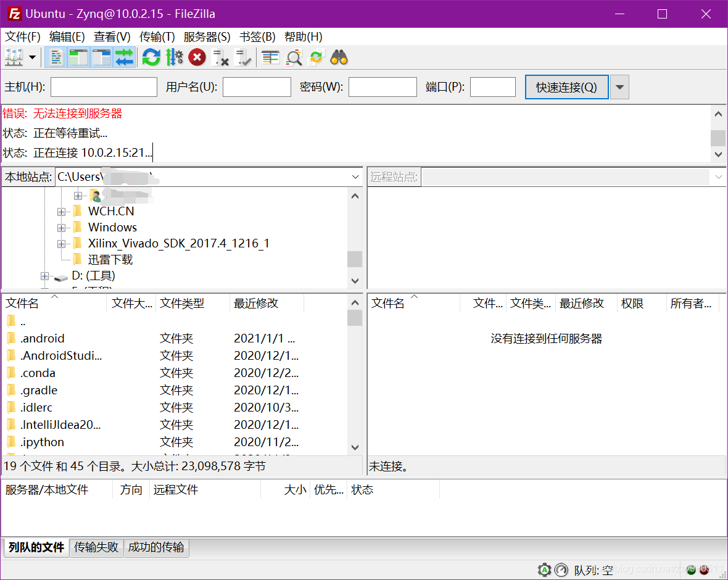
Task: Switch to 传输失败 tab
Action: 96,547
